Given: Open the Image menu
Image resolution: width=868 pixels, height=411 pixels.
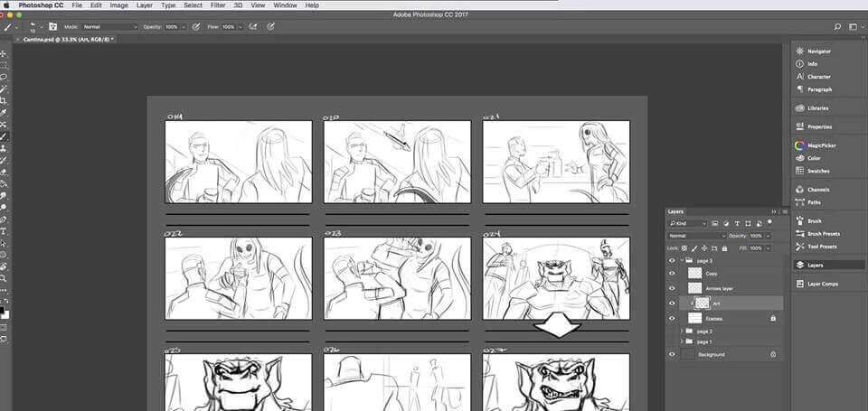Looking at the screenshot, I should point(119,5).
